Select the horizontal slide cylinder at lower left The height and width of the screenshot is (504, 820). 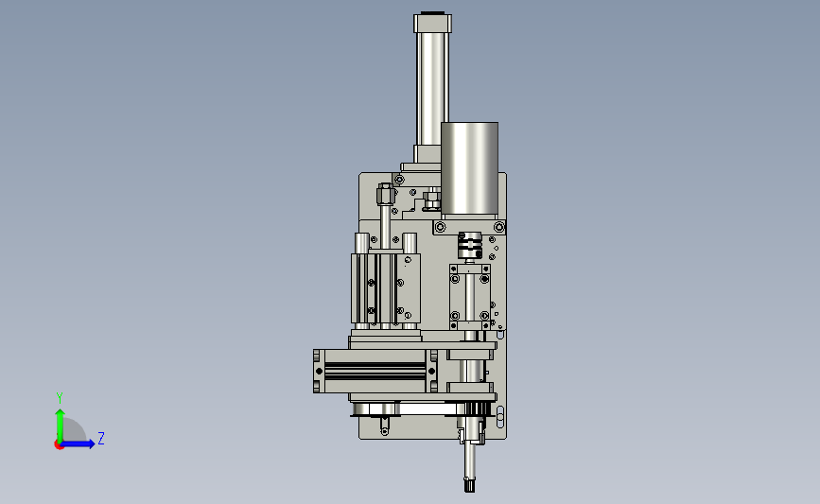coord(375,371)
